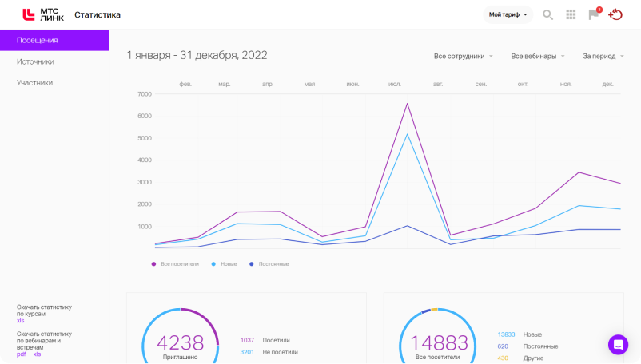Viewport: 641px width, 364px height.
Task: Open the search magnifier icon
Action: click(547, 14)
